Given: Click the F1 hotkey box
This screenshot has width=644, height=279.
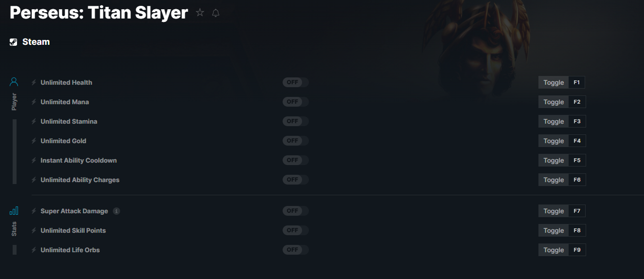Looking at the screenshot, I should point(577,82).
